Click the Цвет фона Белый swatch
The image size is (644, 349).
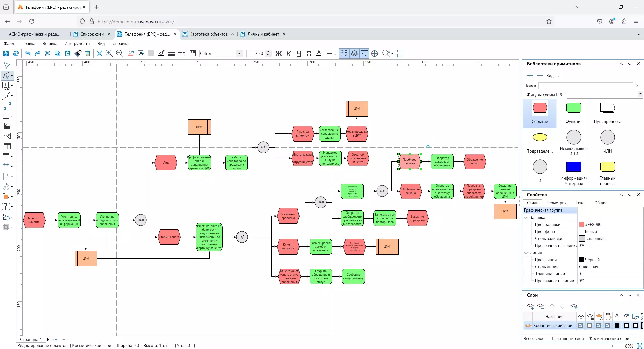point(582,231)
